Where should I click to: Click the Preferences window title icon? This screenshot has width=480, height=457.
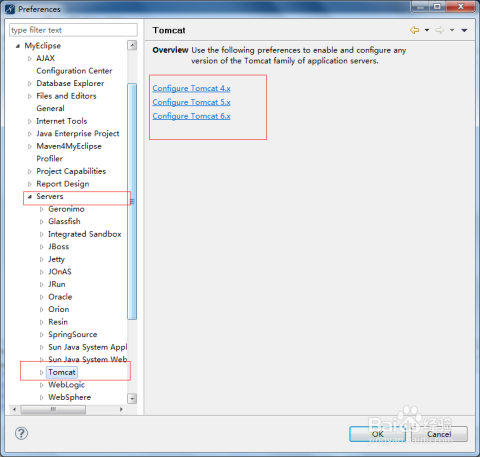(10, 9)
